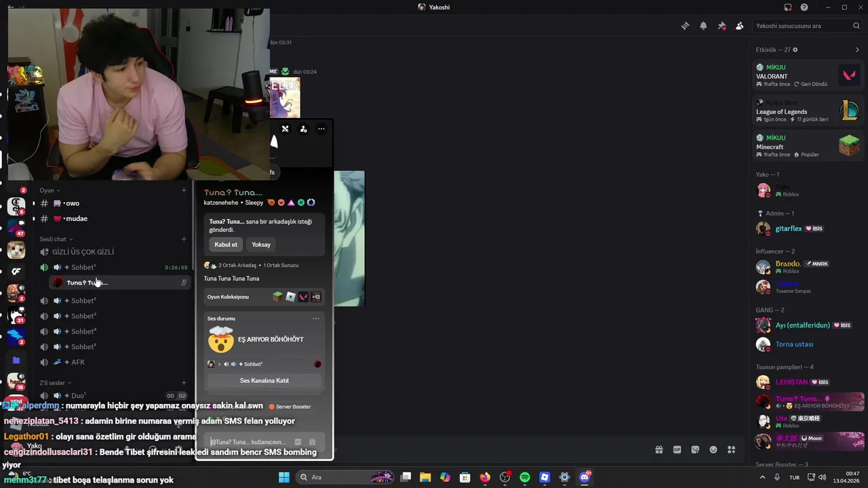Select the Sohbet¹ voice channel

click(x=113, y=268)
